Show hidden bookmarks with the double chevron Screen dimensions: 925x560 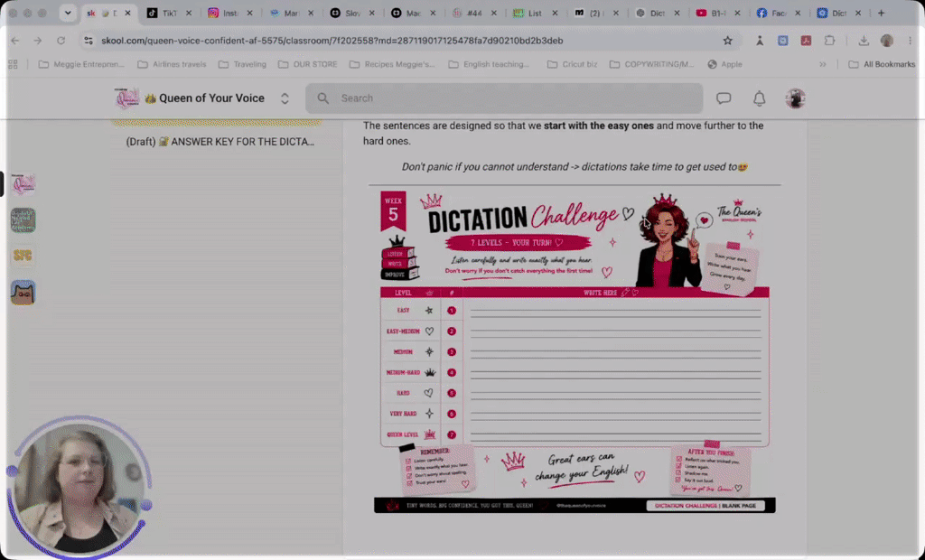(822, 64)
